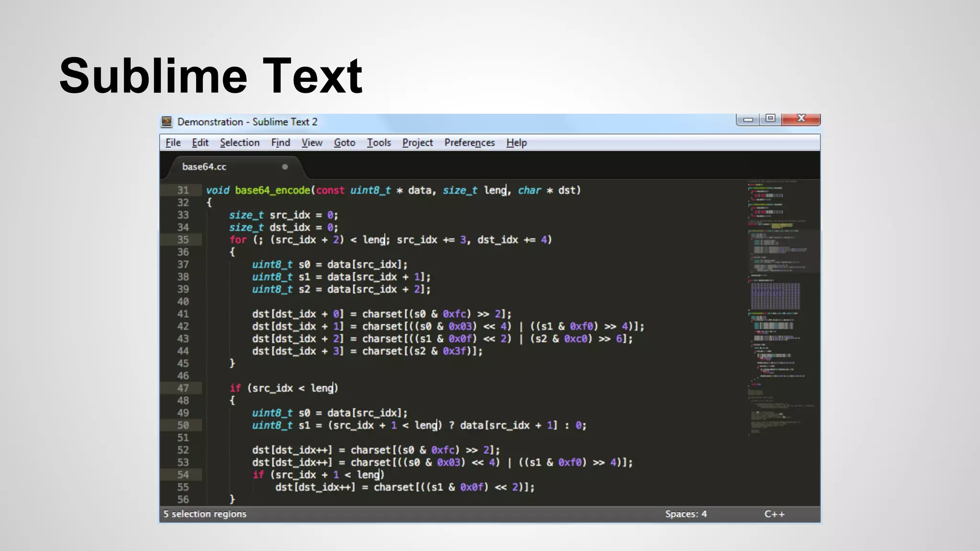This screenshot has width=980, height=551.
Task: Click the '5 selection regions' status text
Action: 205,514
